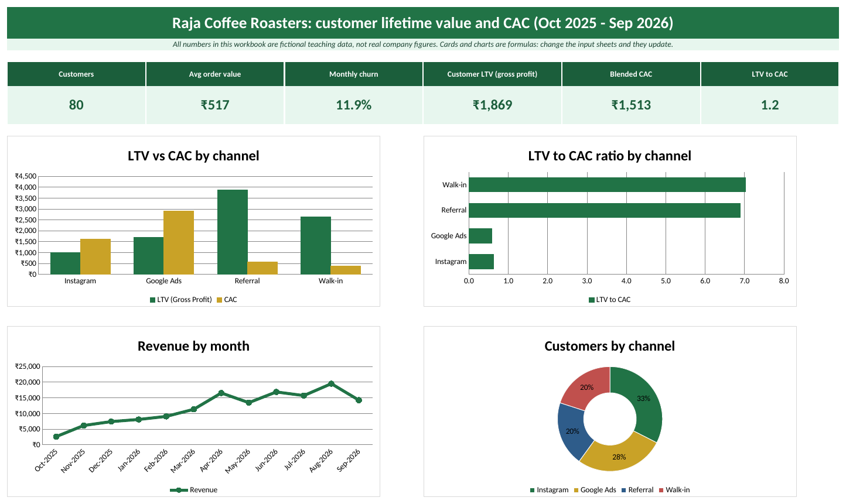Screen dimensions: 846x504
Task: Select the "LTV vs CAC by channel" chart title
Action: click(x=193, y=156)
